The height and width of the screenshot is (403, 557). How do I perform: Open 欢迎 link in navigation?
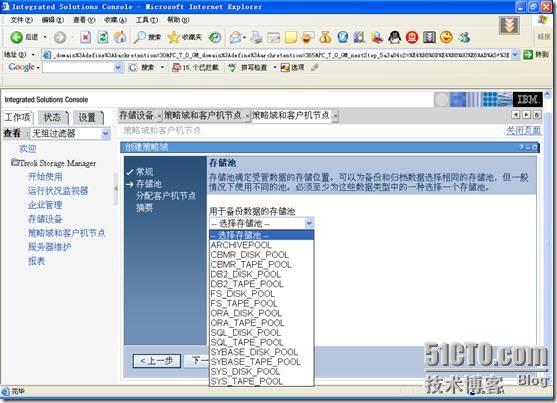[x=28, y=149]
